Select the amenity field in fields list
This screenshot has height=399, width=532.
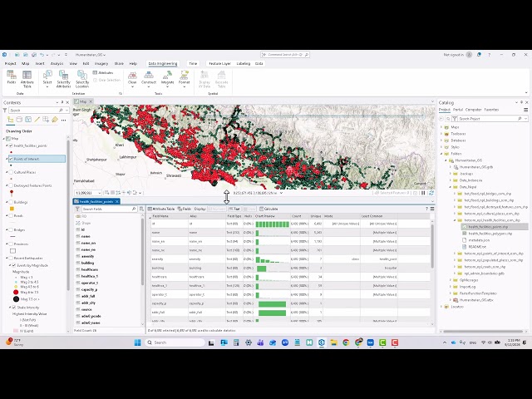coord(87,256)
